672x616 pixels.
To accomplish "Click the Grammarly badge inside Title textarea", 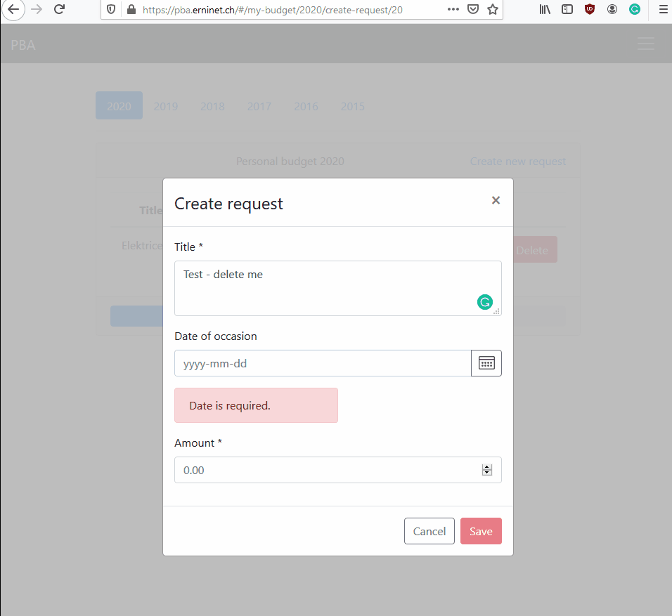I will point(485,302).
